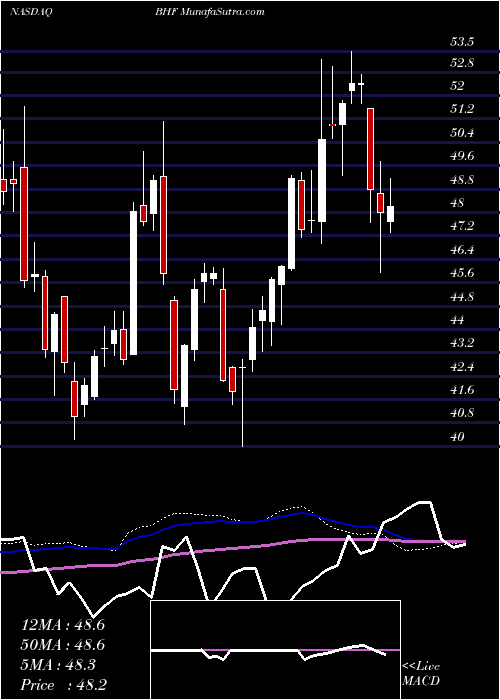500x700 pixels.
Task: Click the 40 price axis label
Action: tap(458, 437)
